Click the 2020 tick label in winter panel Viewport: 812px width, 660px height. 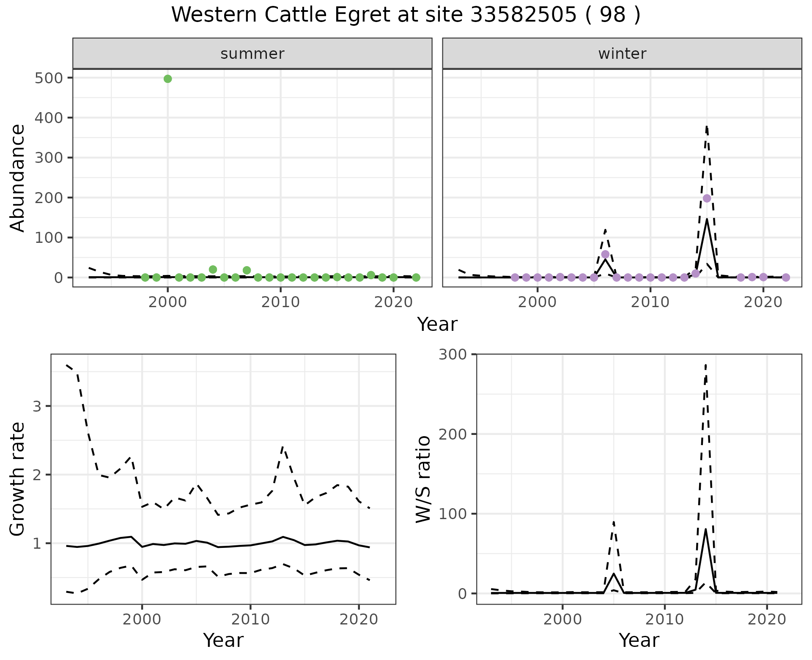[x=763, y=302]
